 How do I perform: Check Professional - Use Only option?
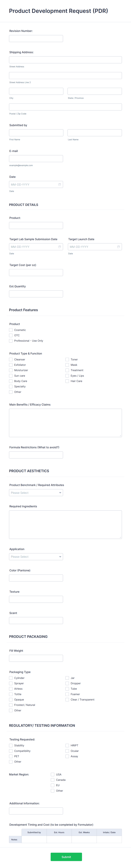click(11, 341)
